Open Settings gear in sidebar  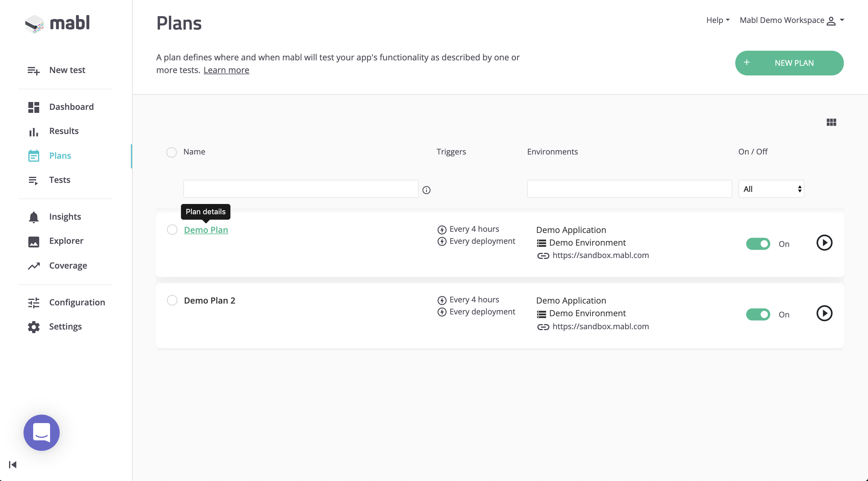point(34,327)
